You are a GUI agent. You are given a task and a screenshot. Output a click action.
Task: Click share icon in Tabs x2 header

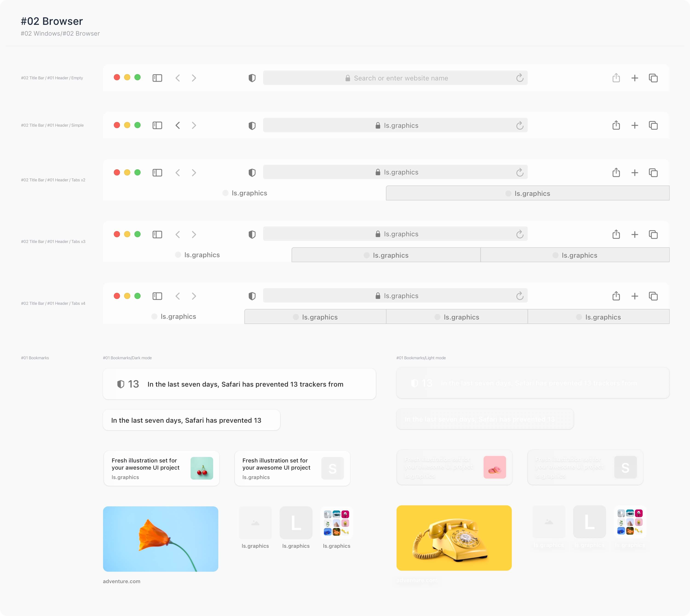click(x=616, y=173)
